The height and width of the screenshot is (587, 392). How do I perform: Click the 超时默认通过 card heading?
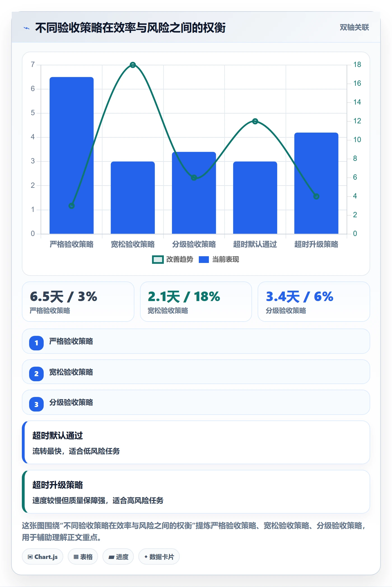pyautogui.click(x=58, y=436)
